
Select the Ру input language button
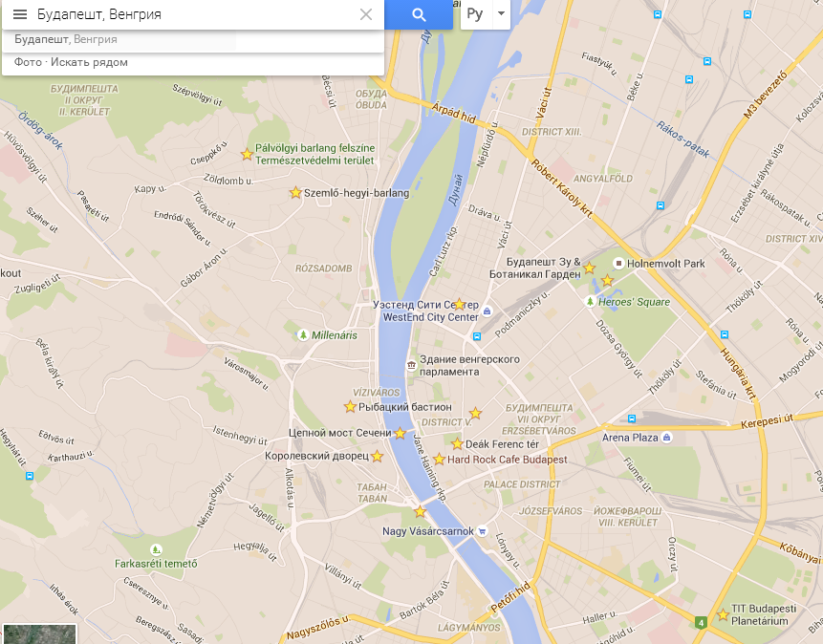(475, 14)
